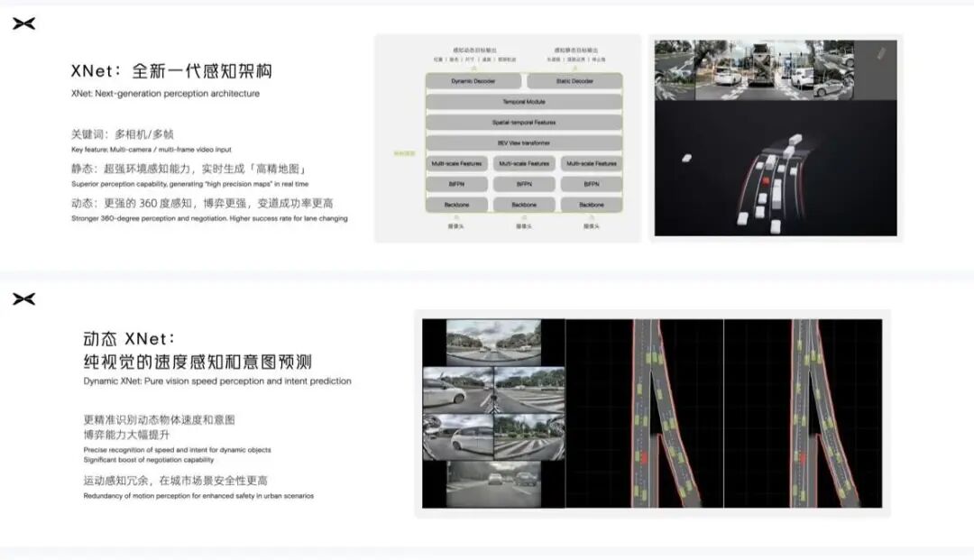Click the '摄像头' label under the left Backbone
Image resolution: width=974 pixels, height=560 pixels.
[456, 226]
